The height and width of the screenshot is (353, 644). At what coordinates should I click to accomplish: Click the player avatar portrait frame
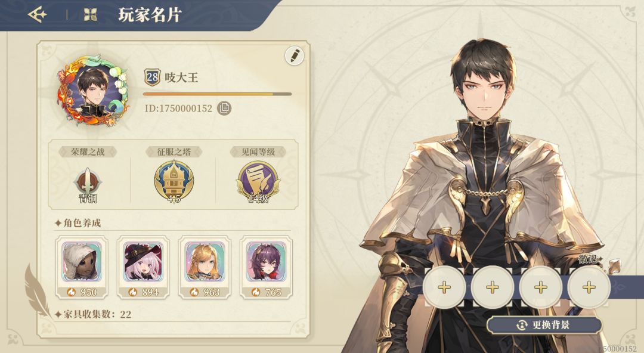93,91
